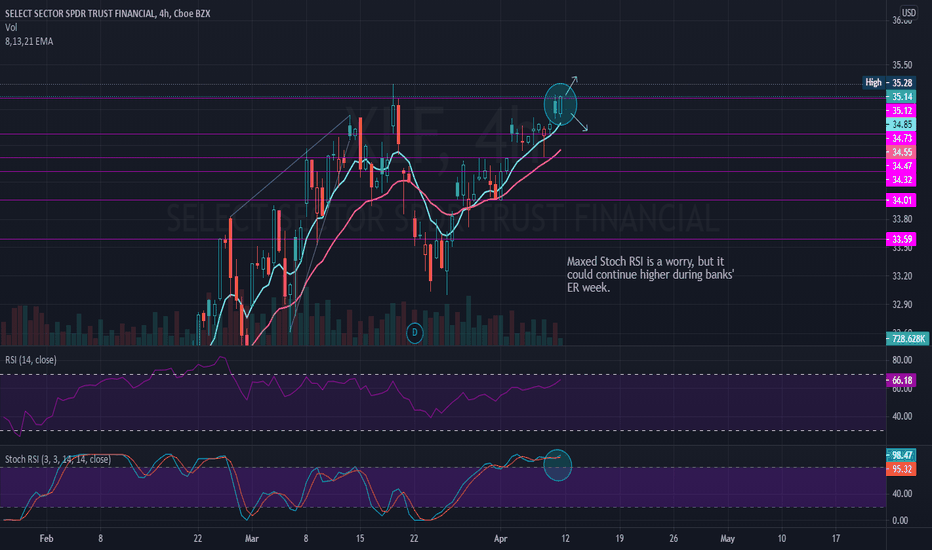
Task: Click the May label on time axis
Action: 727,538
